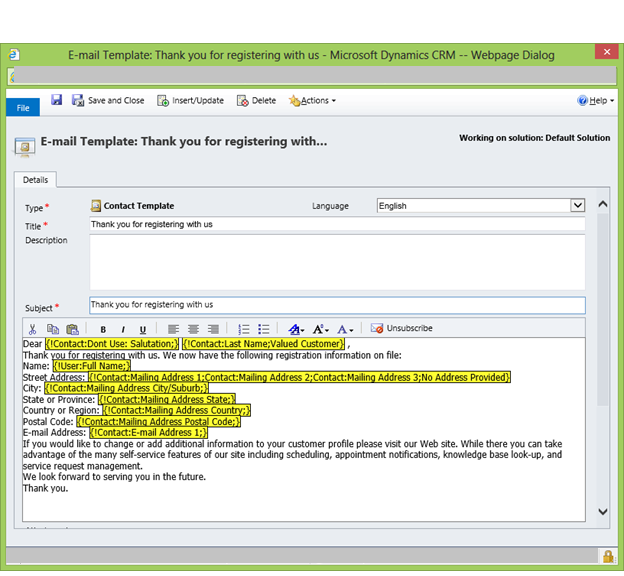624x576 pixels.
Task: Select the Details tab
Action: pyautogui.click(x=35, y=180)
